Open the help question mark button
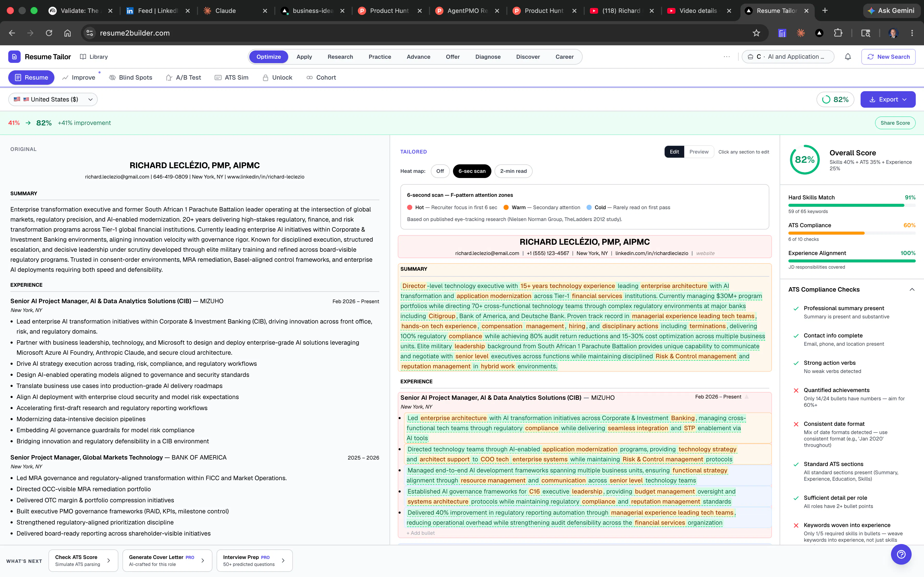924x577 pixels. (901, 555)
